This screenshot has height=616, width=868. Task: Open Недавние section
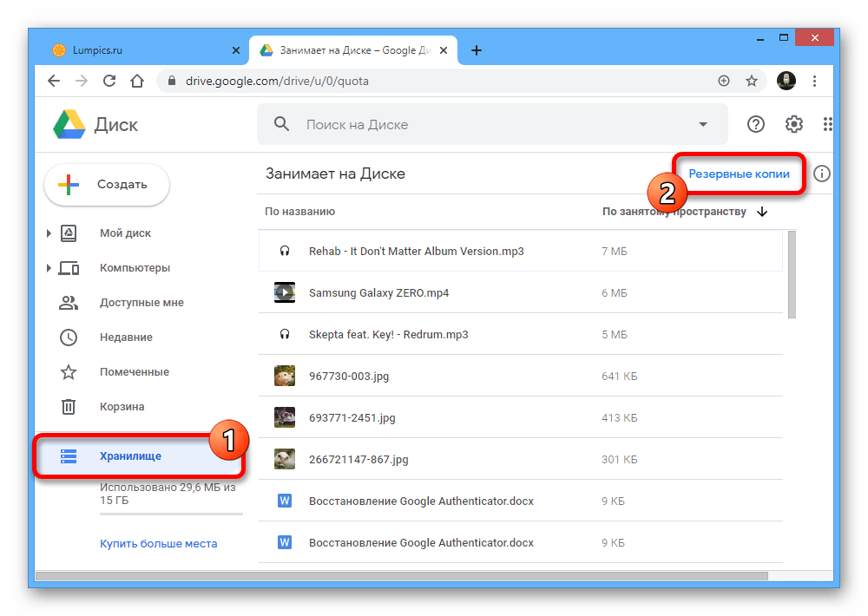(126, 337)
